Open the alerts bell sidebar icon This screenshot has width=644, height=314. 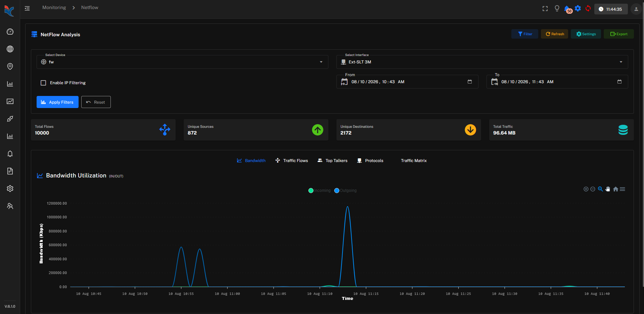(x=10, y=154)
